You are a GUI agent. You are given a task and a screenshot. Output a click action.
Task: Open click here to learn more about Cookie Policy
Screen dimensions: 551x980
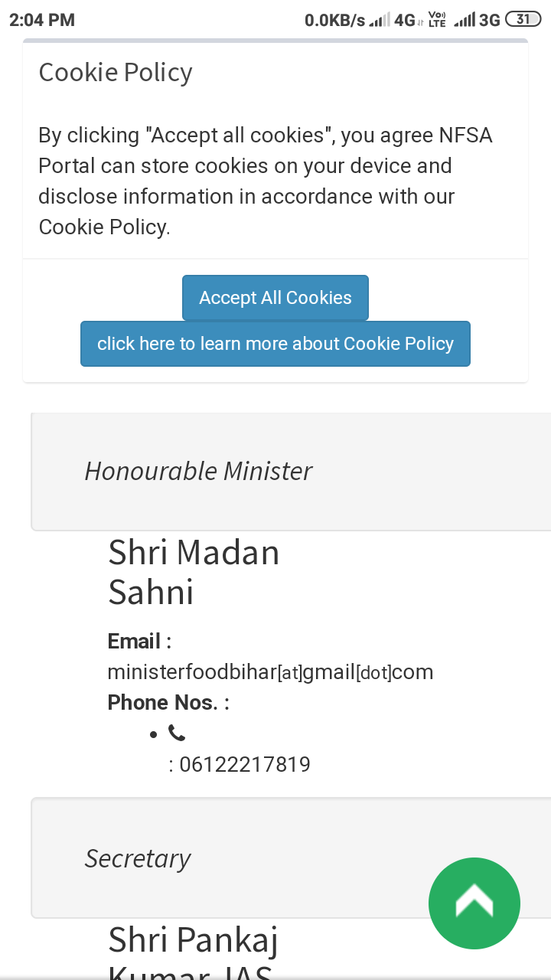point(275,344)
